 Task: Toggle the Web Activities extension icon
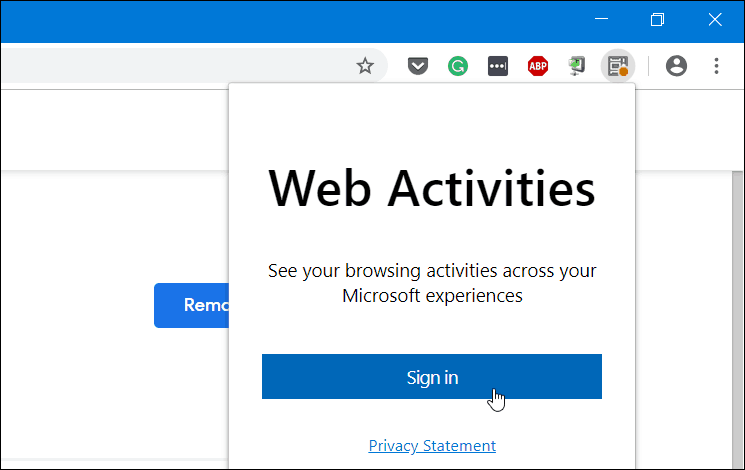[x=618, y=66]
